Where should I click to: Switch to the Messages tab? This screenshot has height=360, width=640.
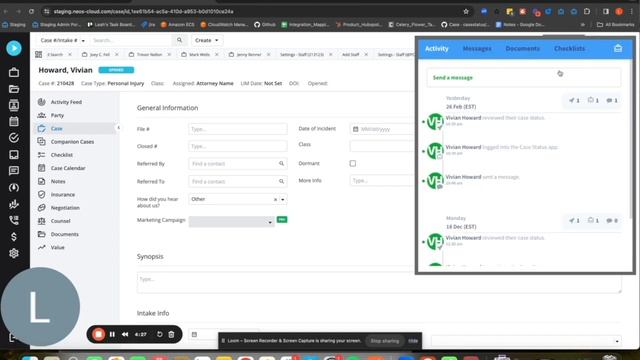coord(477,48)
